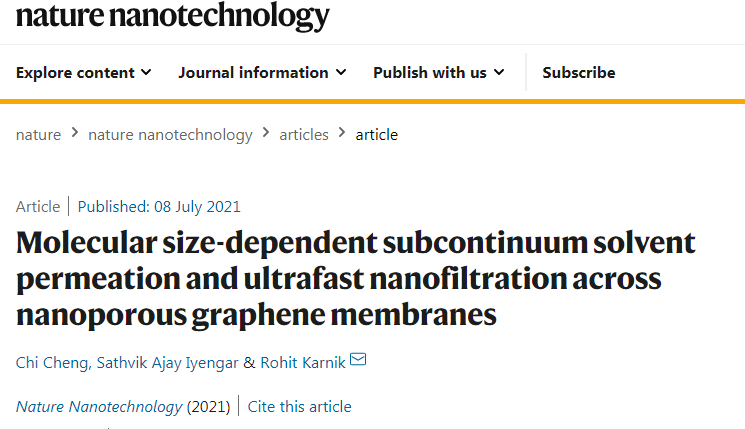Open the Journal information dropdown
Viewport: 745px width, 429px height.
pos(262,72)
